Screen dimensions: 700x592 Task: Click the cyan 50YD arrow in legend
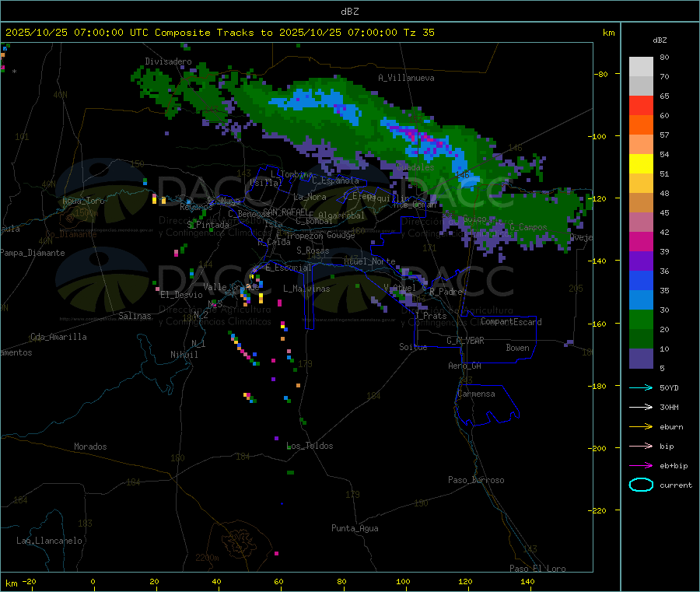tap(641, 387)
